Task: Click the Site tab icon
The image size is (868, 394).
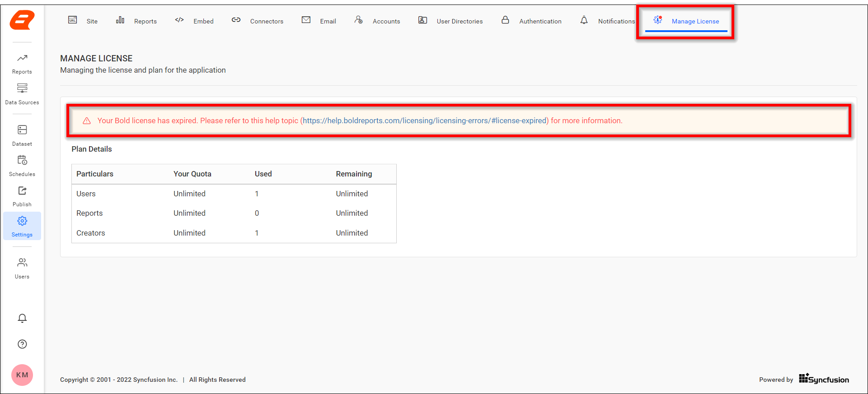Action: (x=72, y=20)
